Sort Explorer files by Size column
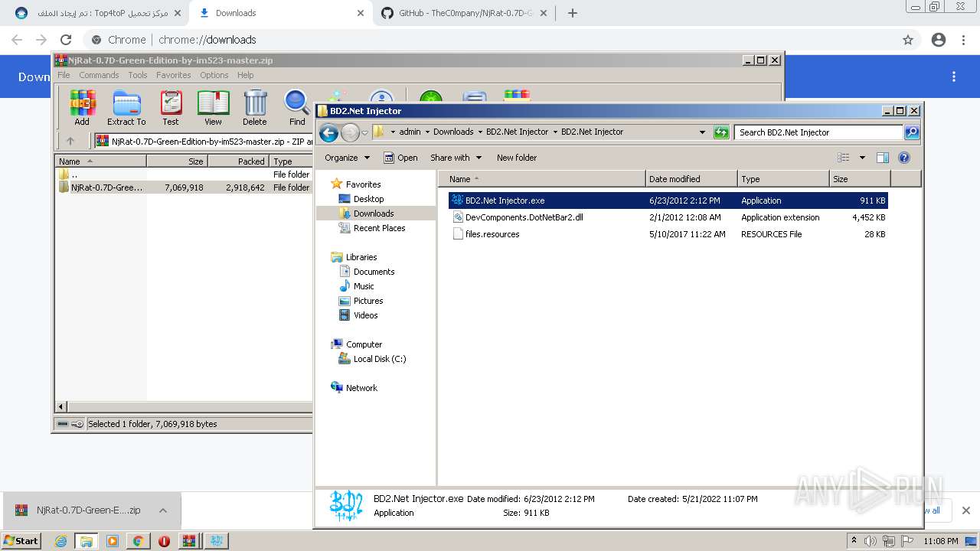 pos(860,179)
